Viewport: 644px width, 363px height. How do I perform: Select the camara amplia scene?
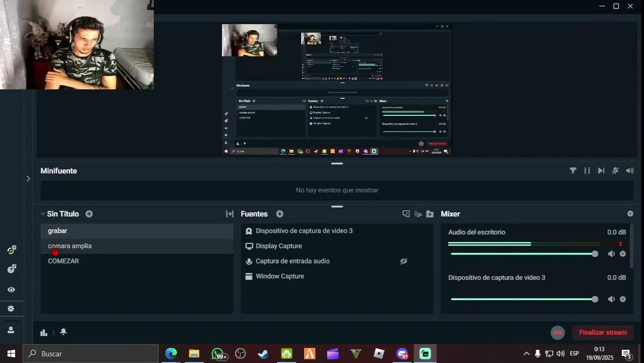pyautogui.click(x=137, y=246)
